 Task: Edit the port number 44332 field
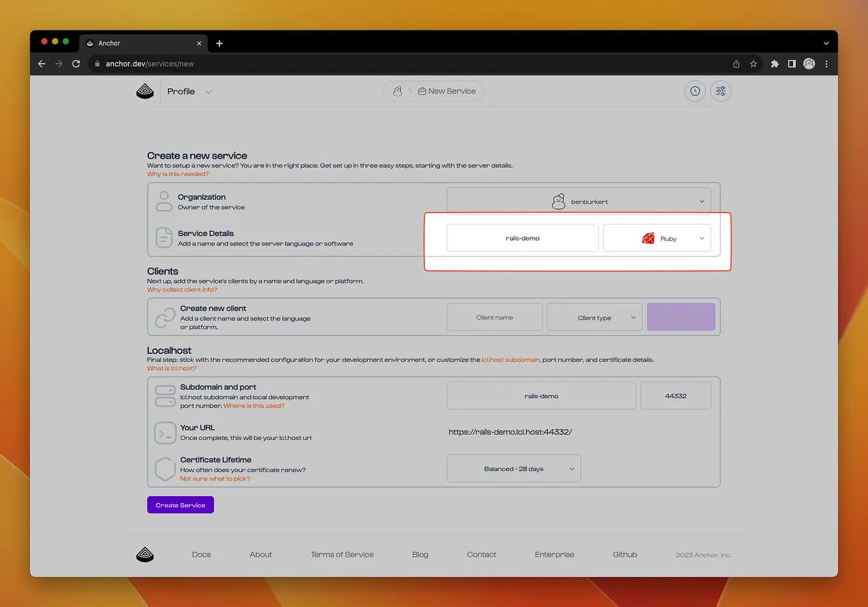pyautogui.click(x=675, y=396)
